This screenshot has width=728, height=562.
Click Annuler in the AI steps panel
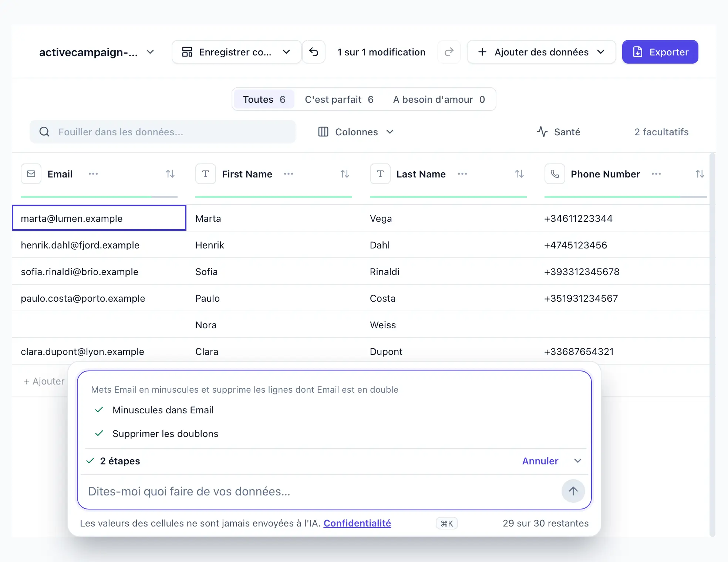click(540, 461)
